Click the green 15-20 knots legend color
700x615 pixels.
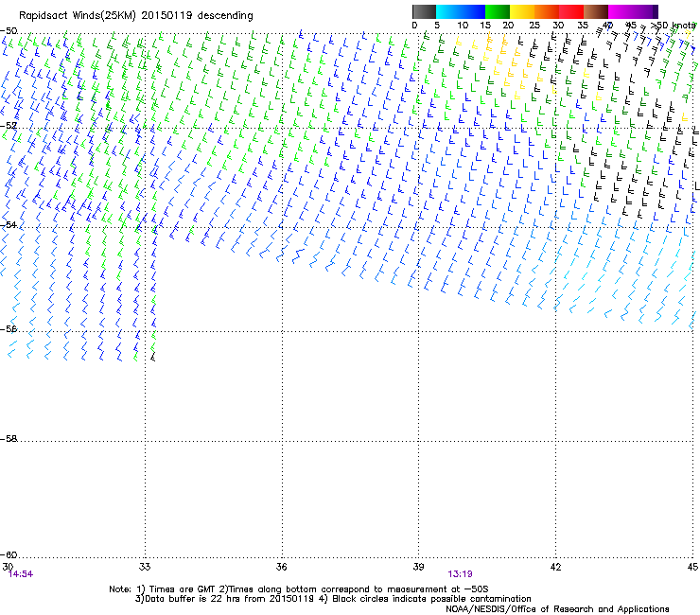point(498,11)
